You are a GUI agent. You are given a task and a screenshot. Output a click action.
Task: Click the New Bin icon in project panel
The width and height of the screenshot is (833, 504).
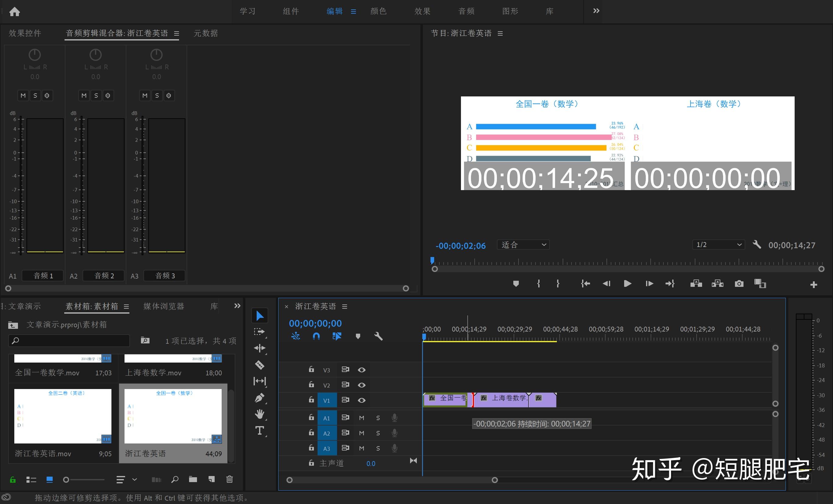tap(193, 479)
